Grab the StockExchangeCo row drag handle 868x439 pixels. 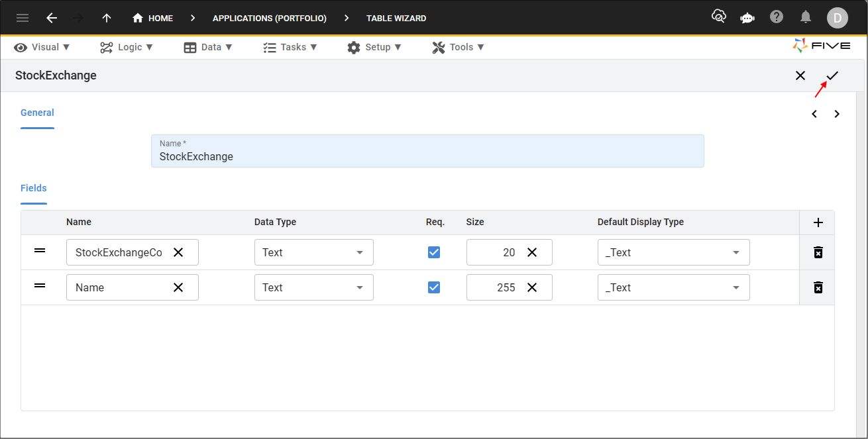(x=40, y=250)
